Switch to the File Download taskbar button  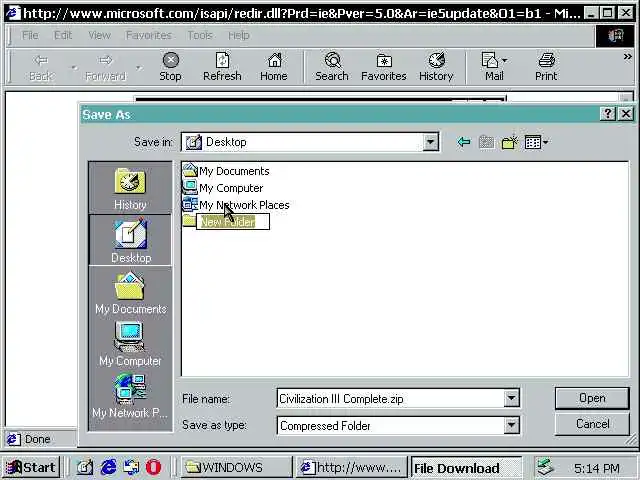466,467
